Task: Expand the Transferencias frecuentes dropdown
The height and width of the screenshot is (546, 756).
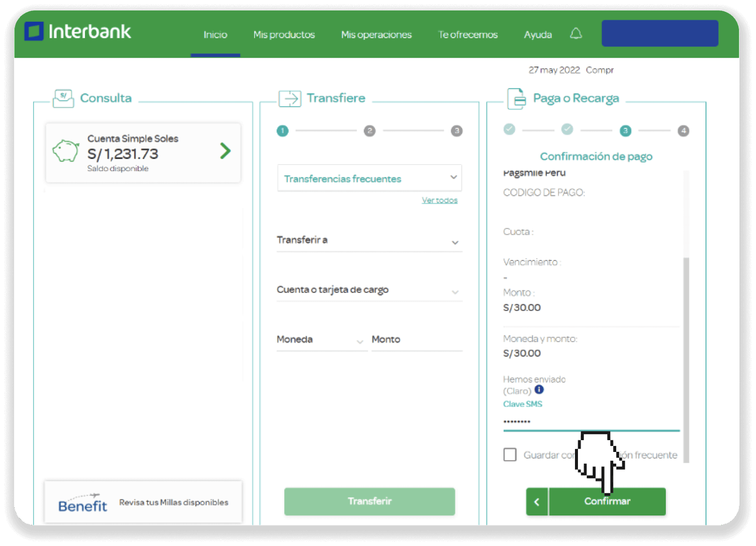Action: 369,178
